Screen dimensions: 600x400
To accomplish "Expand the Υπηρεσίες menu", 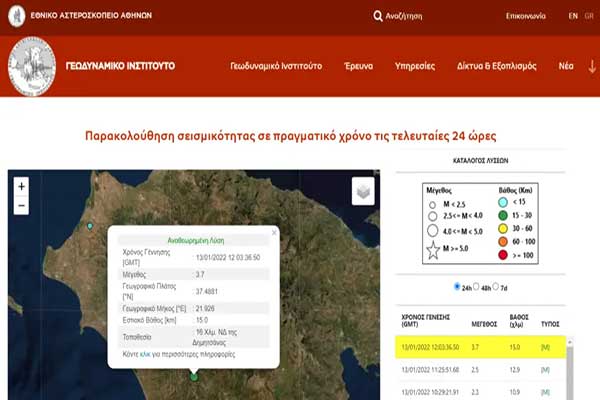I will [x=414, y=65].
